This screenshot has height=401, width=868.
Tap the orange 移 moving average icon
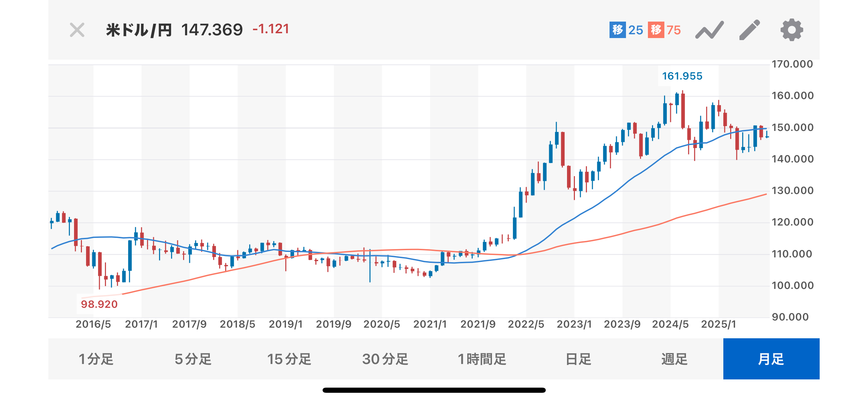coord(656,30)
